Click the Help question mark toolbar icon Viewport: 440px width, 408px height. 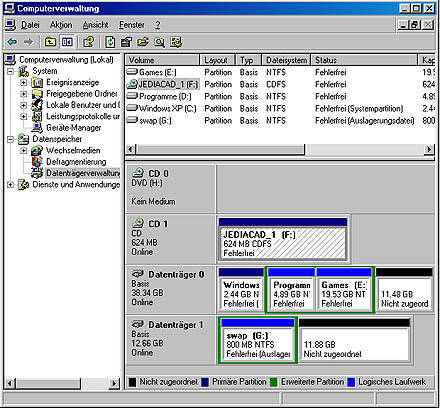pyautogui.click(x=89, y=42)
